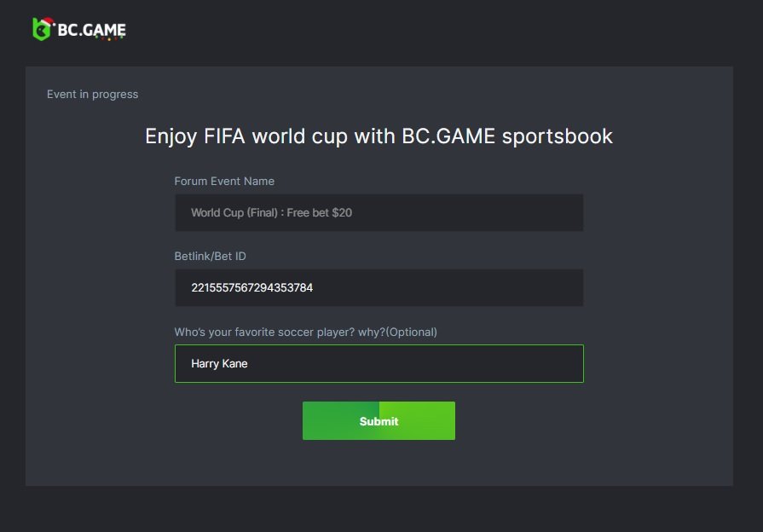Click the "Harry Kane" text in the field
The height and width of the screenshot is (532, 763).
219,364
